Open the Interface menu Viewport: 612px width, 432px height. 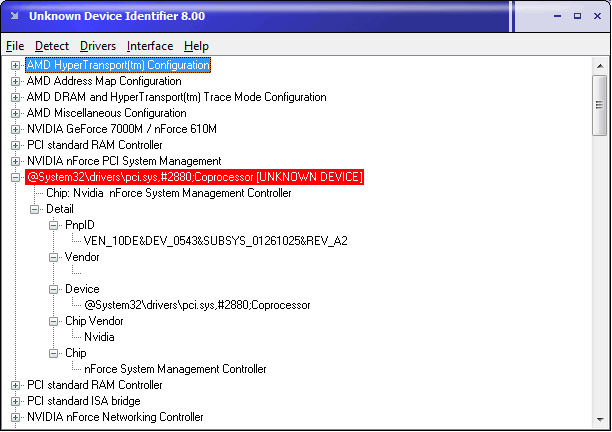click(x=150, y=46)
